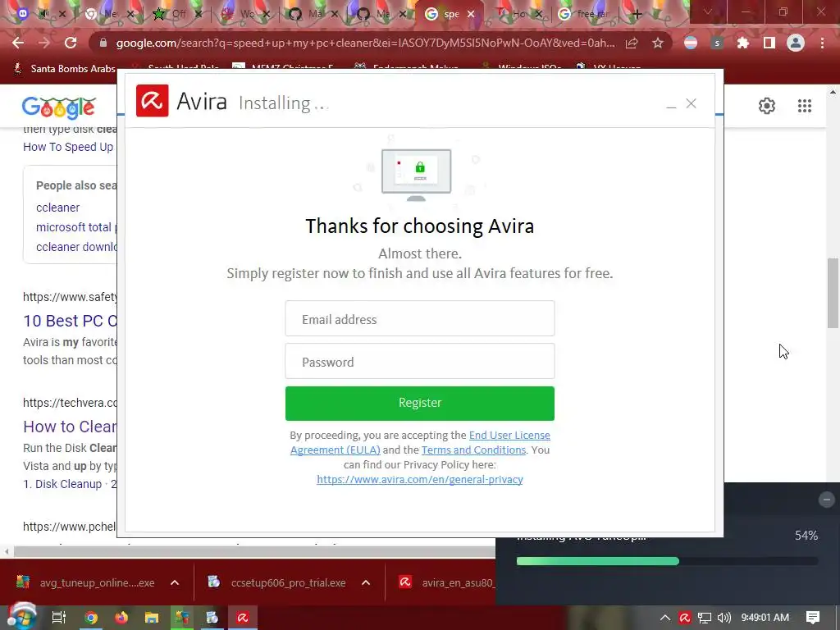Go back in Chrome
The height and width of the screenshot is (630, 840).
[18, 43]
